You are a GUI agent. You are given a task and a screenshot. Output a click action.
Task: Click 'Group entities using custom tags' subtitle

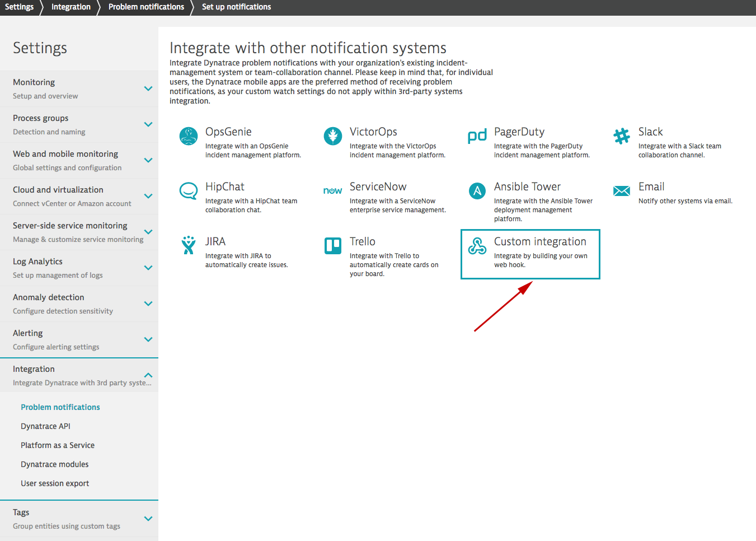[x=67, y=526]
